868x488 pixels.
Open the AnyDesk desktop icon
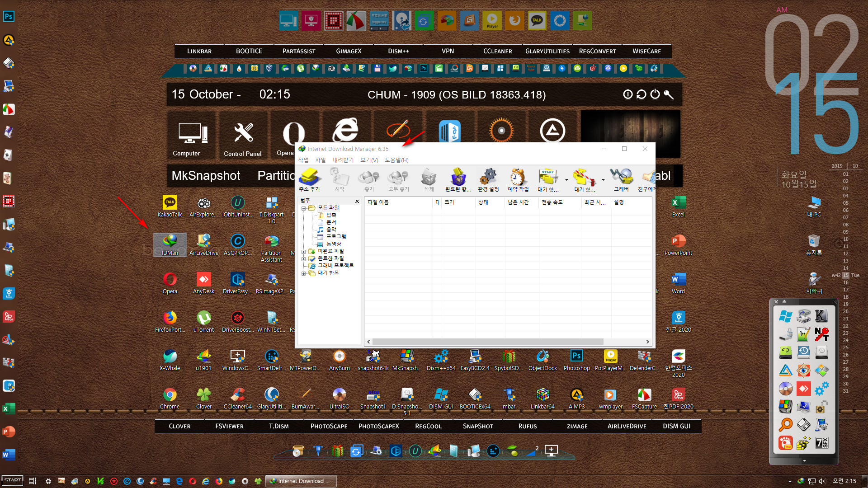pos(204,283)
